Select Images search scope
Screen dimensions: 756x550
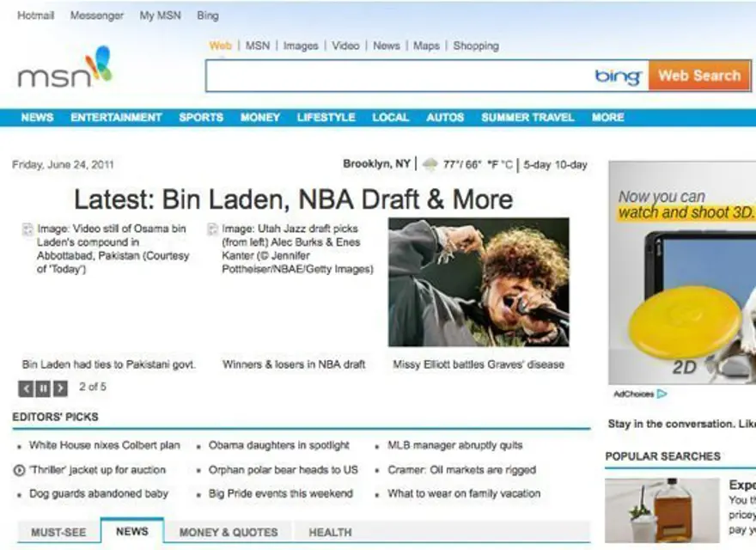pyautogui.click(x=301, y=46)
